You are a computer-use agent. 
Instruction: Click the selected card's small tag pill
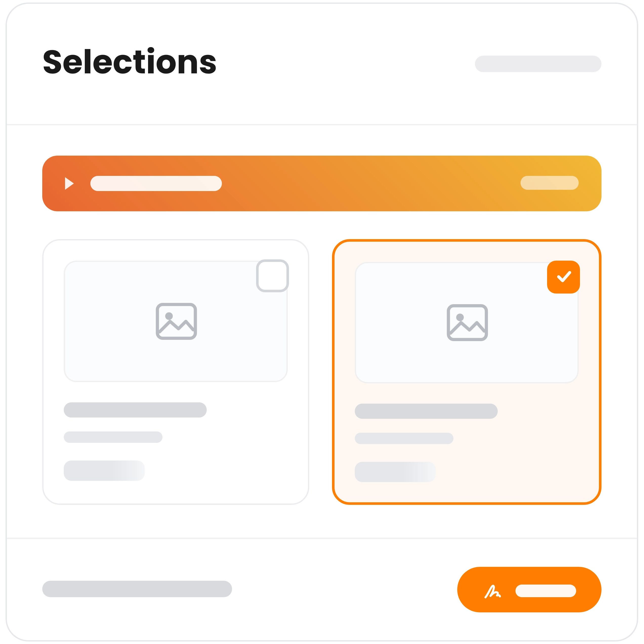point(395,472)
